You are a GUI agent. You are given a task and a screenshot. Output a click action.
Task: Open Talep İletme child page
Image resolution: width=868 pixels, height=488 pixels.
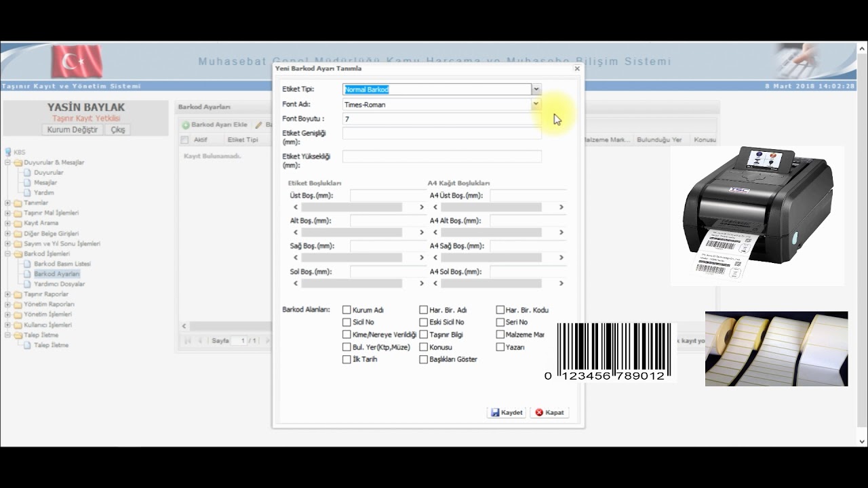(51, 345)
